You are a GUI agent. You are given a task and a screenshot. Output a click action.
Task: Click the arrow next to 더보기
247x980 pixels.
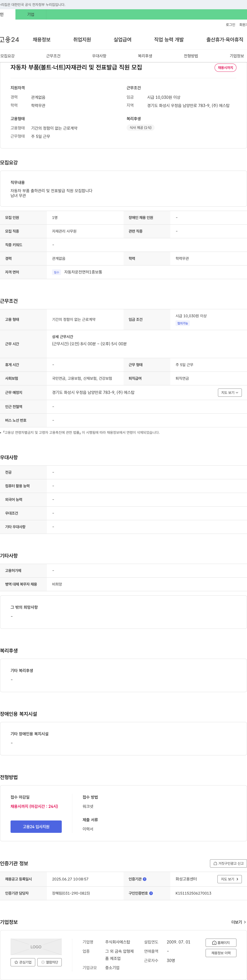coord(245,922)
